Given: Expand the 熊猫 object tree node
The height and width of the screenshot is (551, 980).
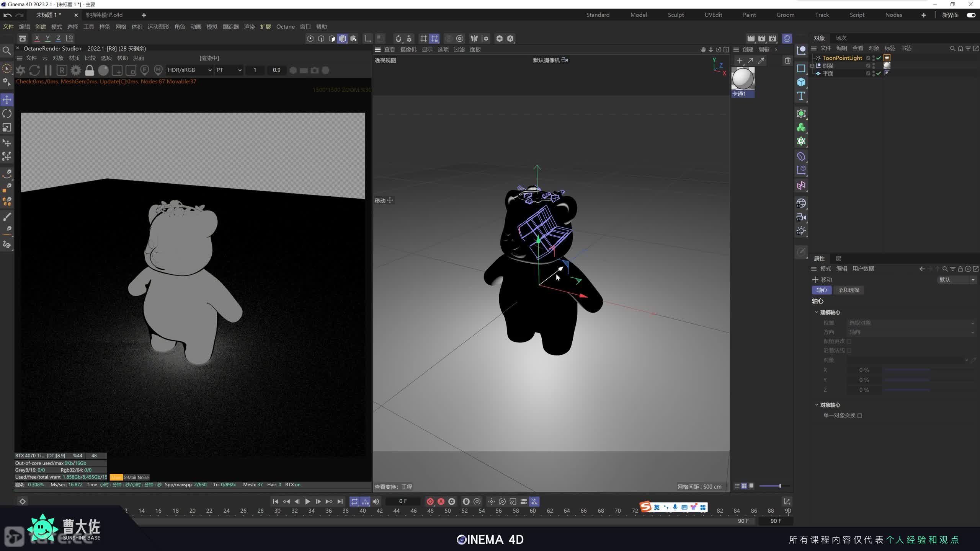Looking at the screenshot, I should tap(812, 66).
